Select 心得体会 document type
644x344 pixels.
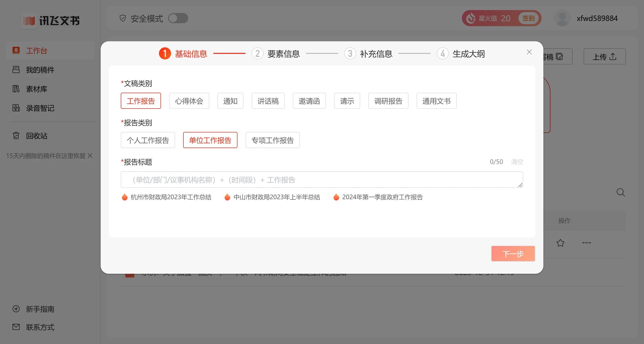tap(189, 101)
